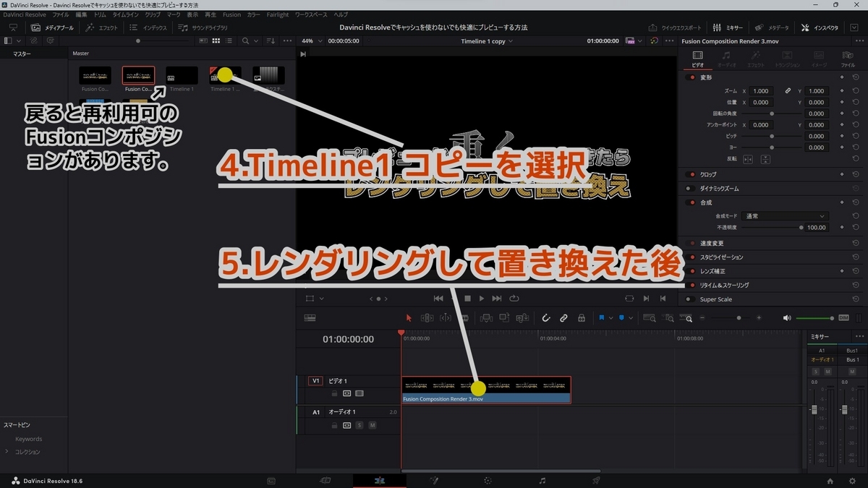Toggle linked selection in the timeline toolbar

coord(563,317)
